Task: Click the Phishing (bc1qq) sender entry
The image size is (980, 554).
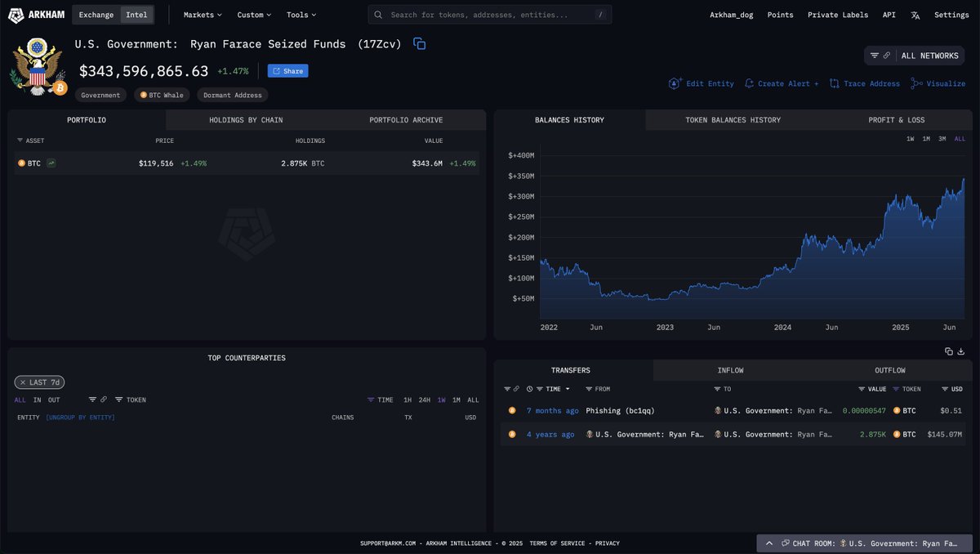Action: tap(620, 410)
